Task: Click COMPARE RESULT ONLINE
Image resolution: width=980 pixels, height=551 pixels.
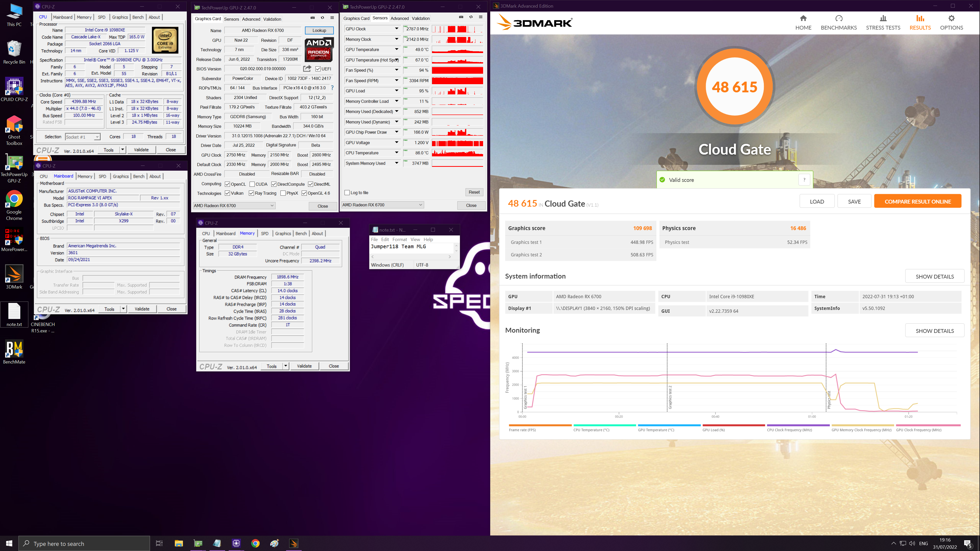Action: coord(918,202)
